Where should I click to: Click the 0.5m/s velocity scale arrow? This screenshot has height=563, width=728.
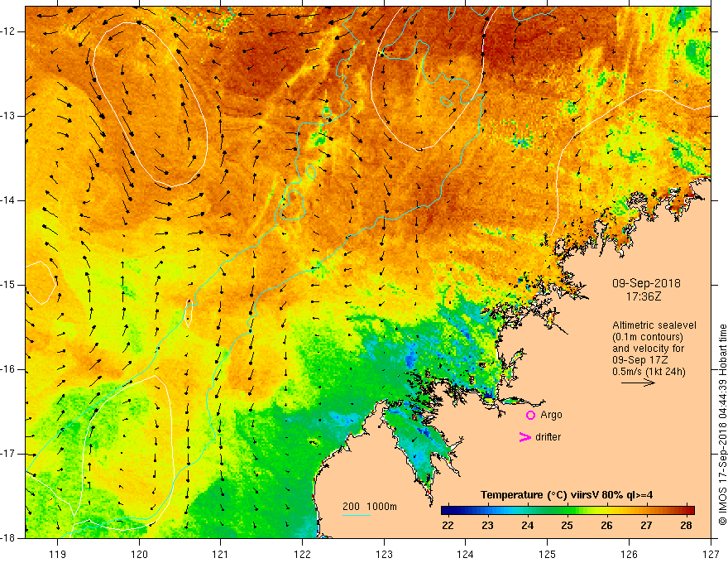pos(638,383)
